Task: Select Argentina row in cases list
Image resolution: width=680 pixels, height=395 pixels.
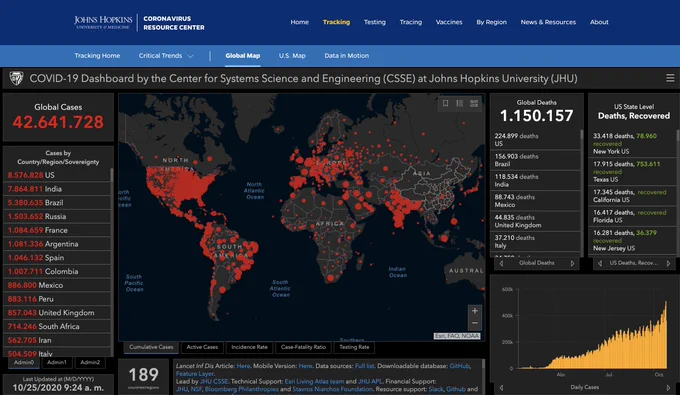Action: pyautogui.click(x=57, y=244)
